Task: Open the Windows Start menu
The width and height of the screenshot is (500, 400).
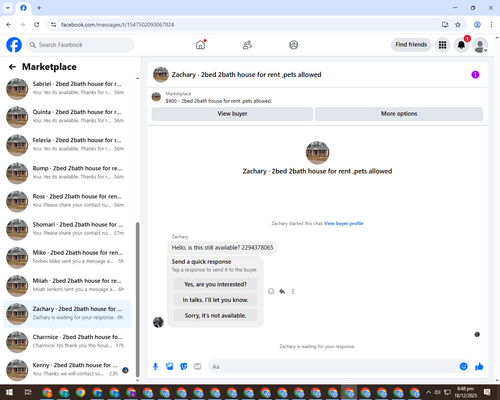Action: tap(9, 392)
